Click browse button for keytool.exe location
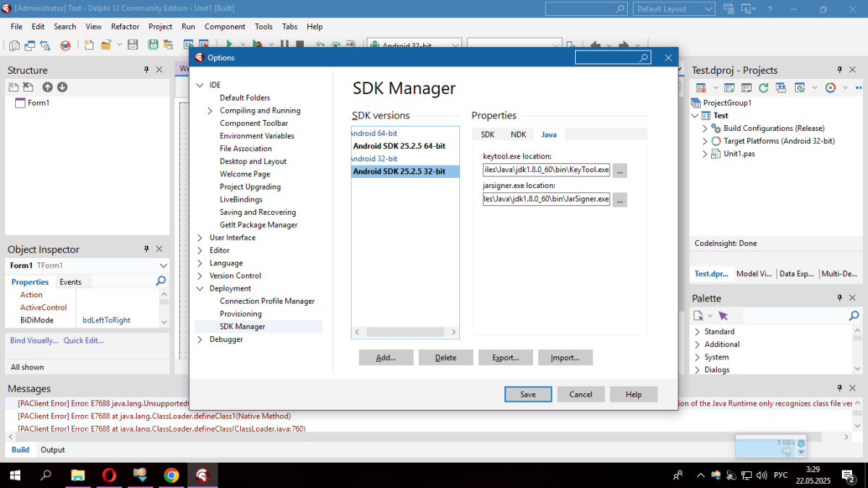This screenshot has height=488, width=868. click(620, 171)
